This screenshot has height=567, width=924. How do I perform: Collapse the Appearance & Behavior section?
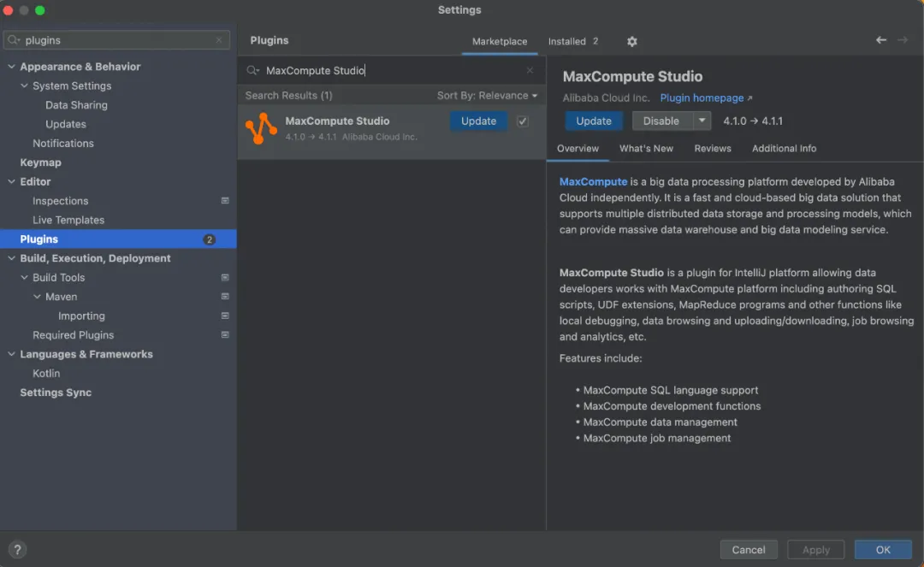pos(11,67)
